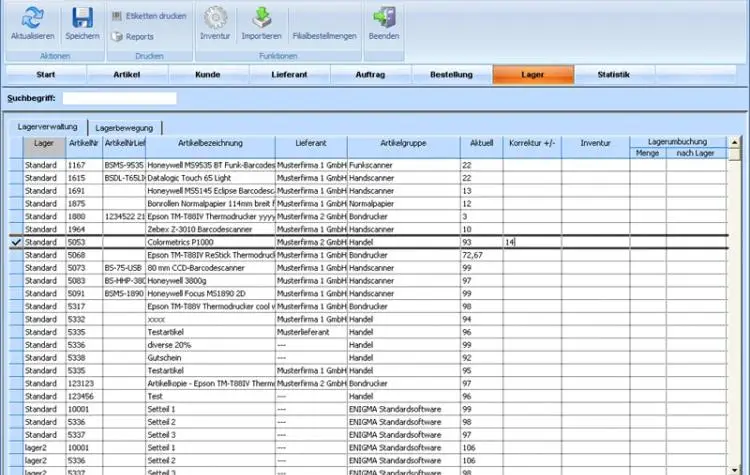Exit via the Beenden door icon

pyautogui.click(x=382, y=18)
